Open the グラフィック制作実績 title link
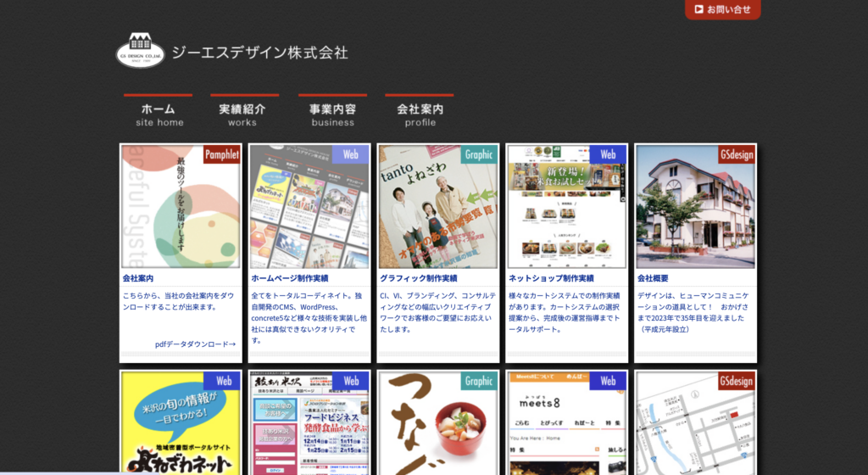 tap(419, 278)
